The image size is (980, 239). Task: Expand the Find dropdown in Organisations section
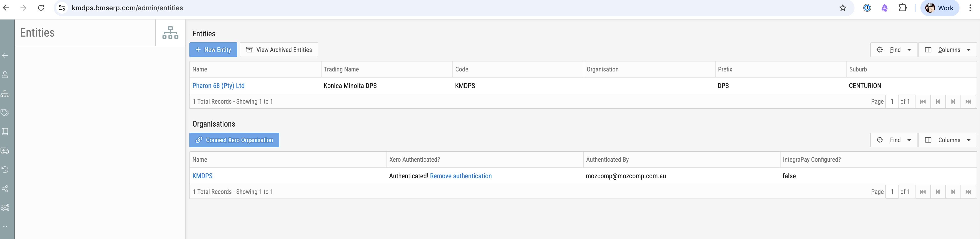[x=894, y=140]
